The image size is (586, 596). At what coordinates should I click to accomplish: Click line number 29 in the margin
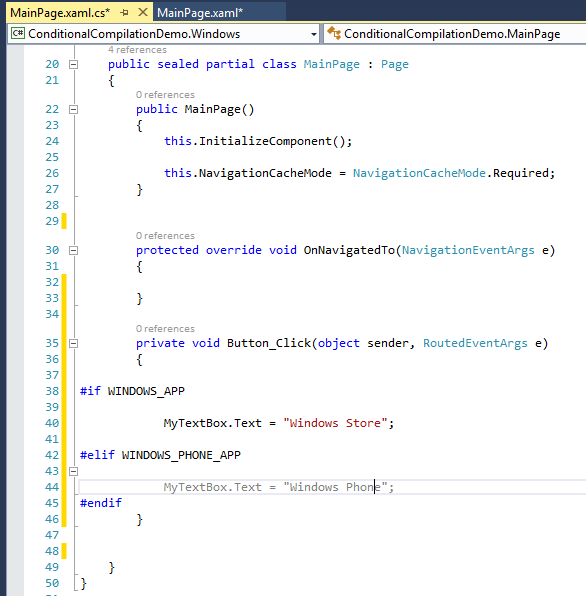[52, 221]
